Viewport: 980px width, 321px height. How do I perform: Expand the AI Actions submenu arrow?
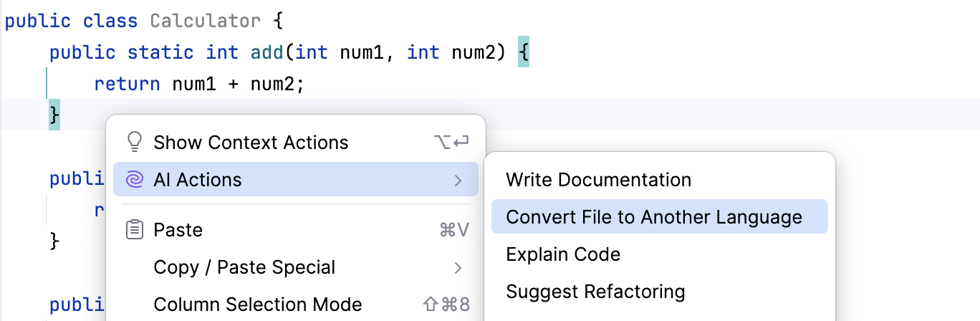tap(458, 179)
